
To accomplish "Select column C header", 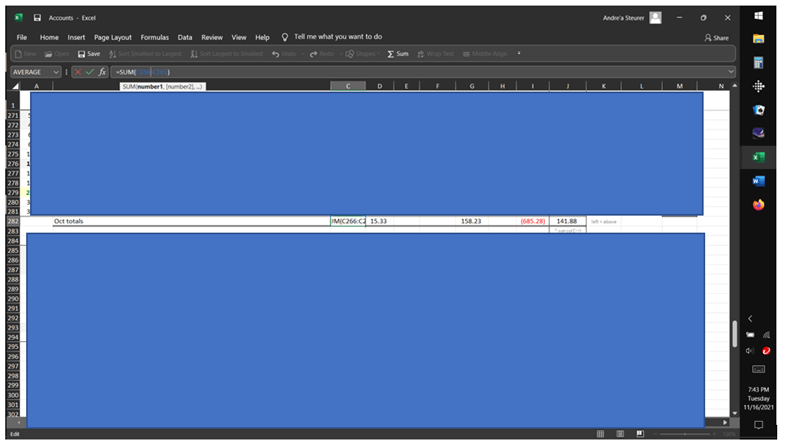I will pos(348,86).
